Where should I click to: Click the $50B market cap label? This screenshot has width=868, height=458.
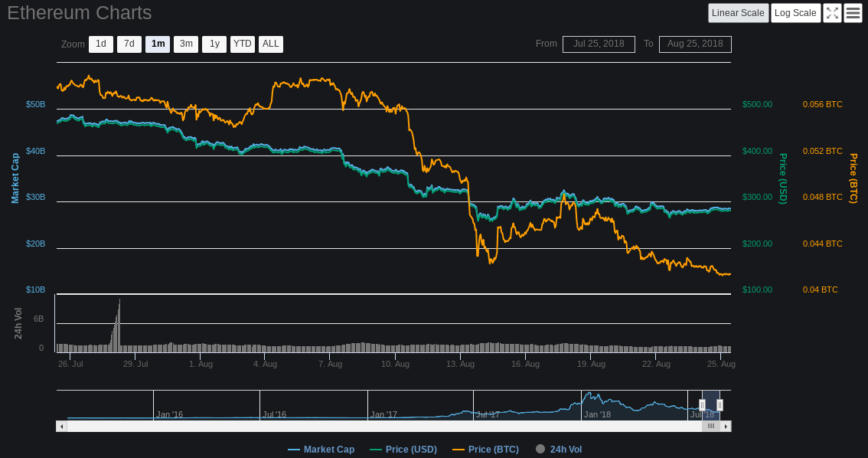[x=35, y=105]
